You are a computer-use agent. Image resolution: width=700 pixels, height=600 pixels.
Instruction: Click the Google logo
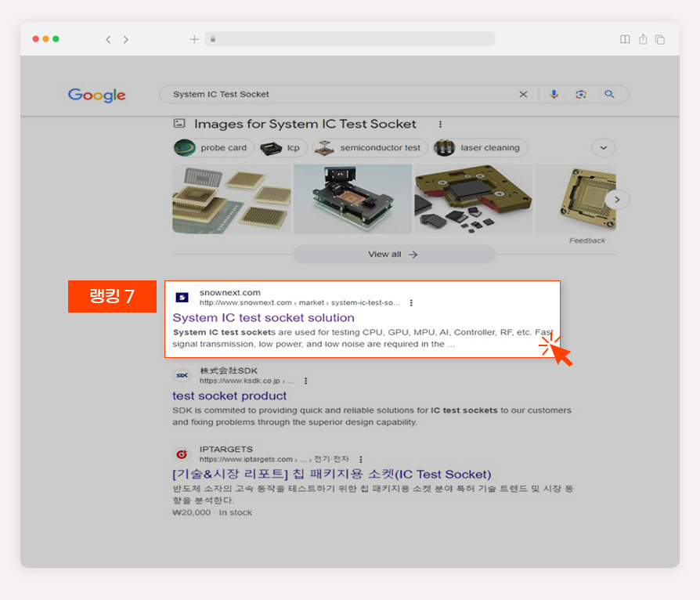click(97, 95)
